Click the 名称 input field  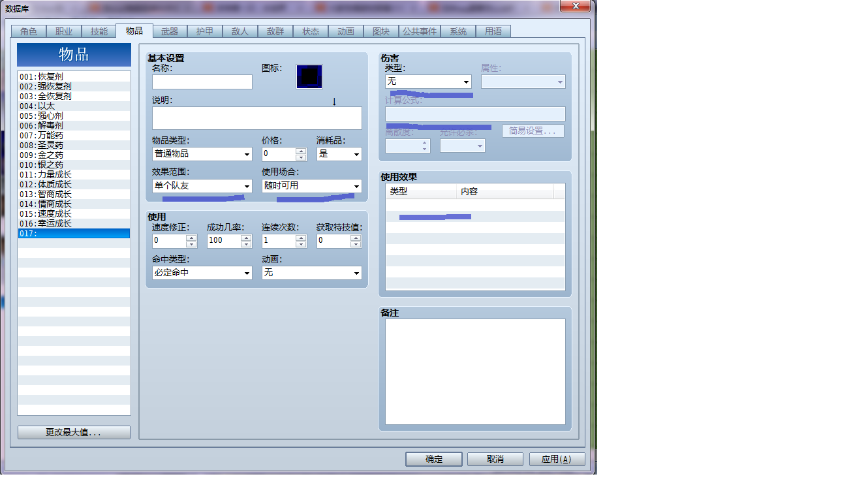coord(202,82)
